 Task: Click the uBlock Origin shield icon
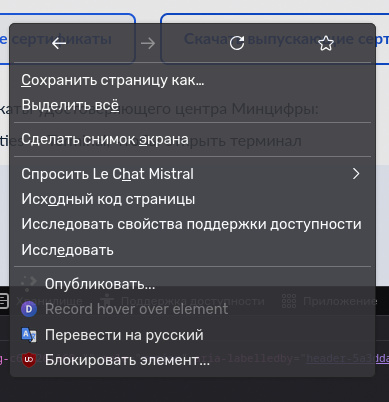29,360
